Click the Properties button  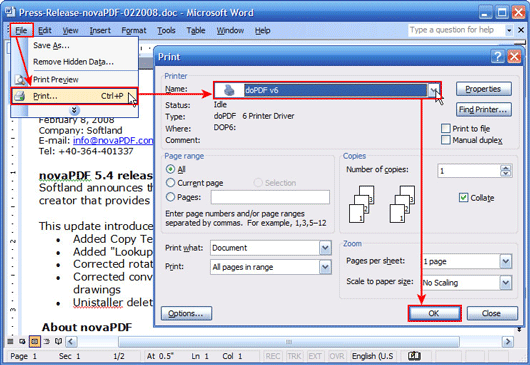(x=483, y=89)
